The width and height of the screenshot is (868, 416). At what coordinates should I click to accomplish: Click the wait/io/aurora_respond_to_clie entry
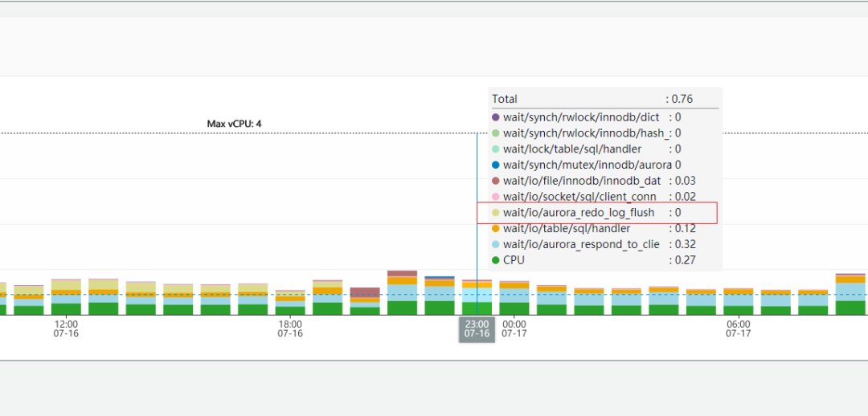click(x=581, y=244)
